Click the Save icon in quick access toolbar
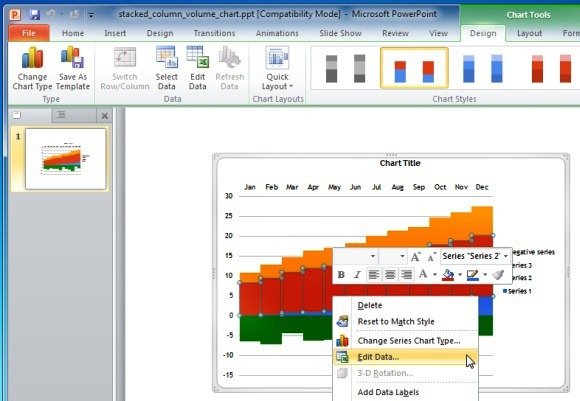 pos(34,15)
